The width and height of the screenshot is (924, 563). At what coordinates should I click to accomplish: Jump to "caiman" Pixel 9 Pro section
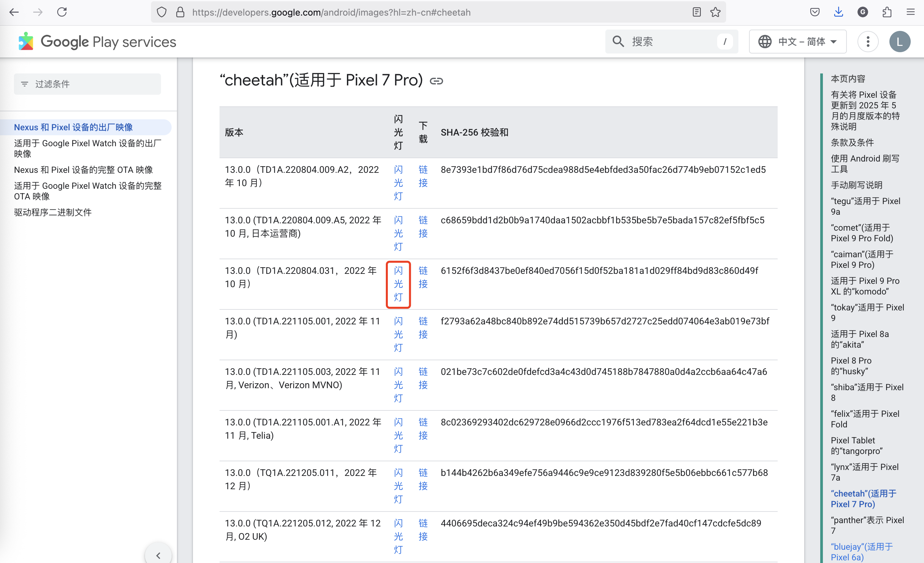(x=862, y=260)
